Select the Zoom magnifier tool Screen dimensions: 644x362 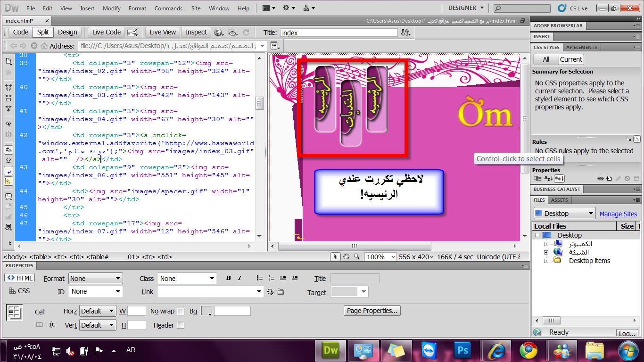(356, 256)
